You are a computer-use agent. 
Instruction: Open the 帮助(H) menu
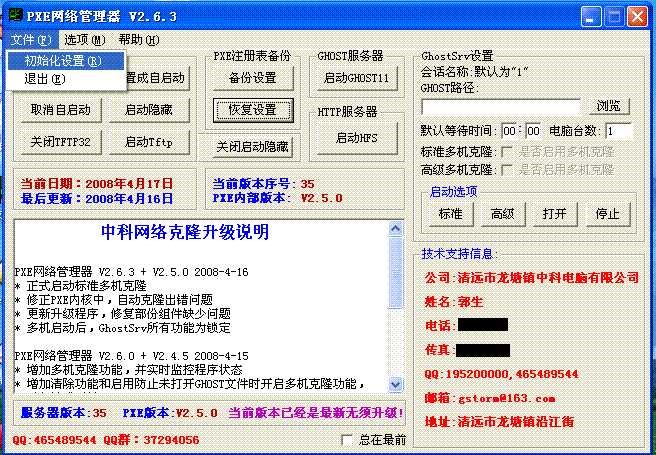[x=138, y=40]
